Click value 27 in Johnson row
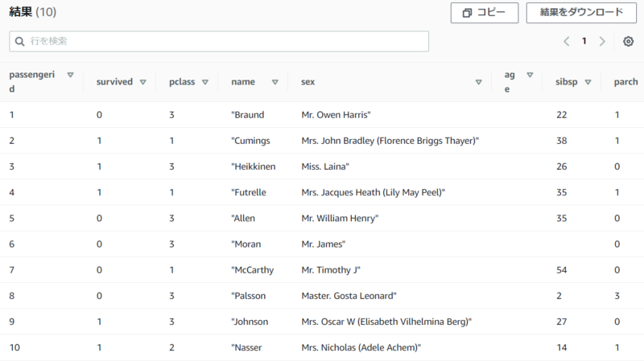The image size is (644, 361). [561, 322]
